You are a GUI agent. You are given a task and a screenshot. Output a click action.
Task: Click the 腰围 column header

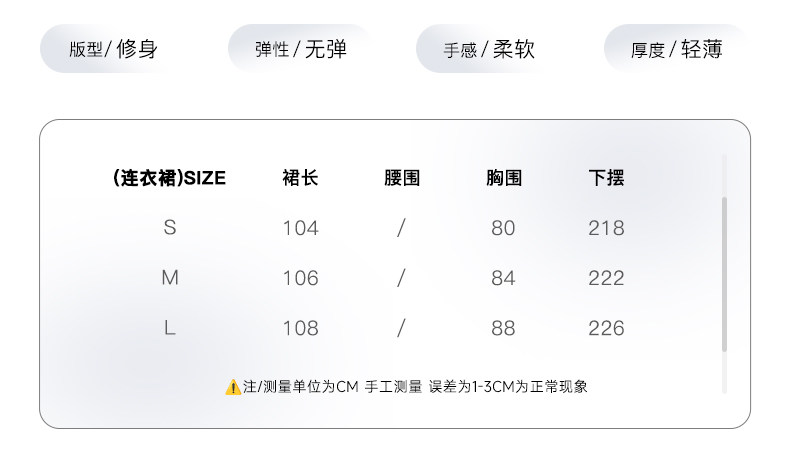tap(402, 179)
